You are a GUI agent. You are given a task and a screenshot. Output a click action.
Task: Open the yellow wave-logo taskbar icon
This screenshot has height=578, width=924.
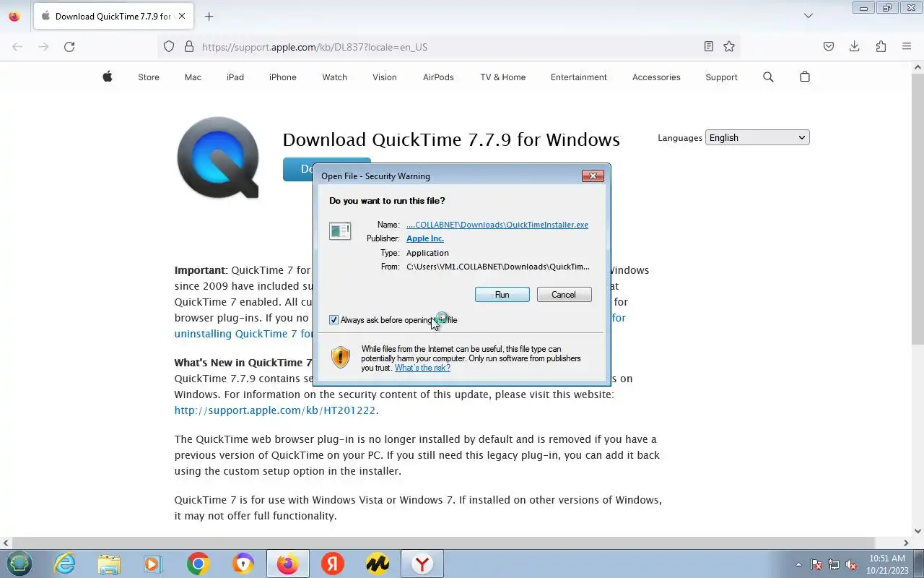pyautogui.click(x=378, y=564)
